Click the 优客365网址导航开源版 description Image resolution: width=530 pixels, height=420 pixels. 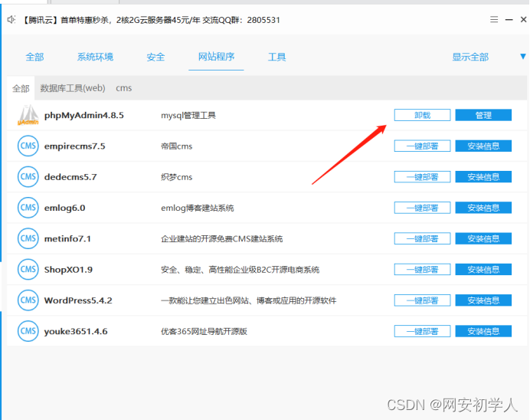pos(204,331)
